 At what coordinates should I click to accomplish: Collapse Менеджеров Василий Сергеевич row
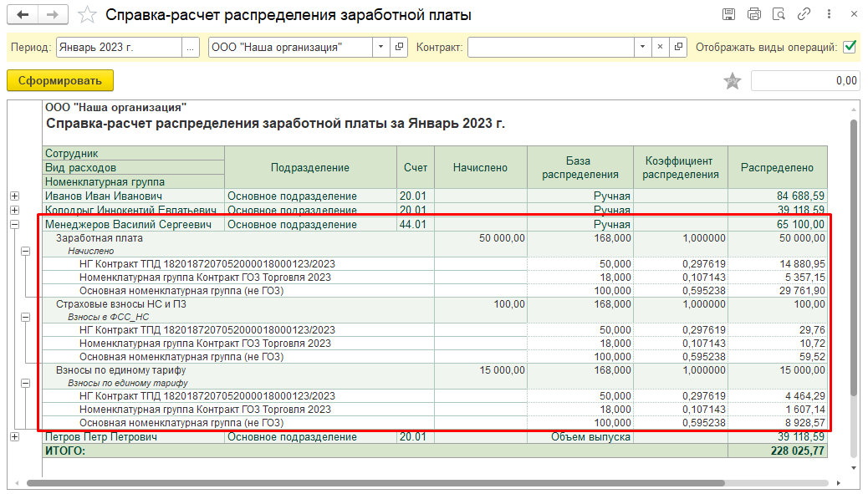(15, 225)
